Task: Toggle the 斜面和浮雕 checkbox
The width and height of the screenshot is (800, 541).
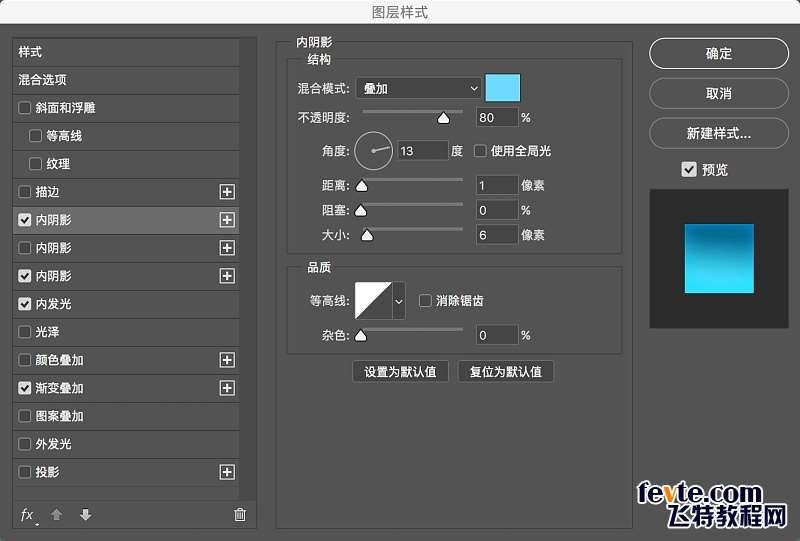Action: (x=24, y=108)
